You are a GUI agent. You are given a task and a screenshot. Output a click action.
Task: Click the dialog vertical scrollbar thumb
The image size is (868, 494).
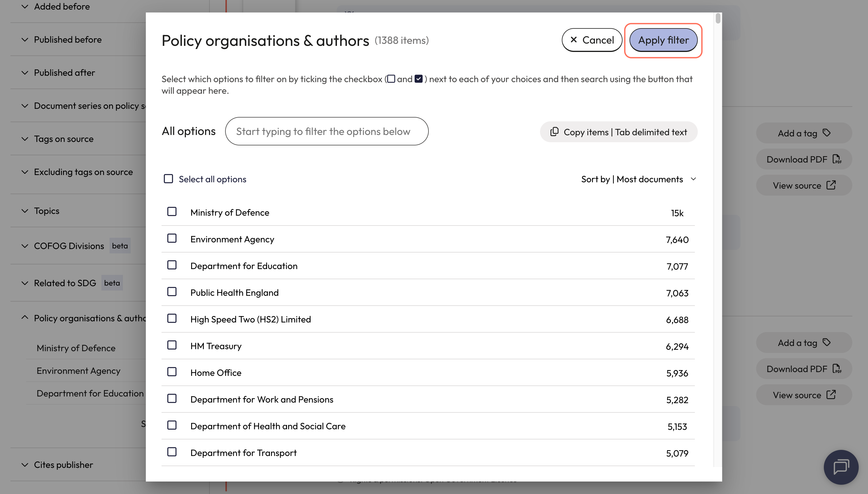[718, 19]
